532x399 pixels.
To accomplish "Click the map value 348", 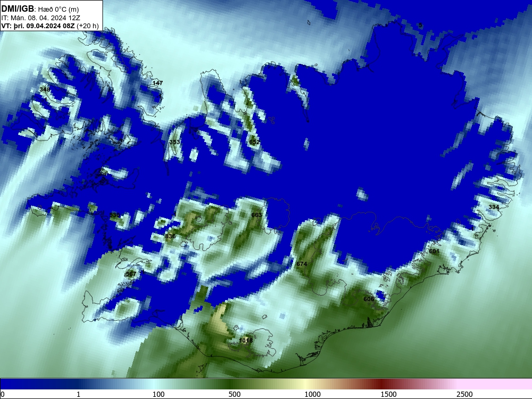I will 45,89.
